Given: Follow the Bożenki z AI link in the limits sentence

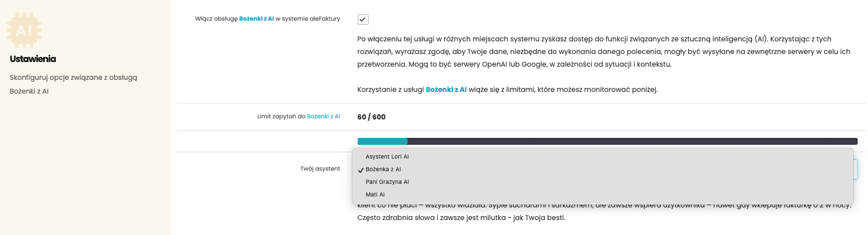Looking at the screenshot, I should coord(446,90).
